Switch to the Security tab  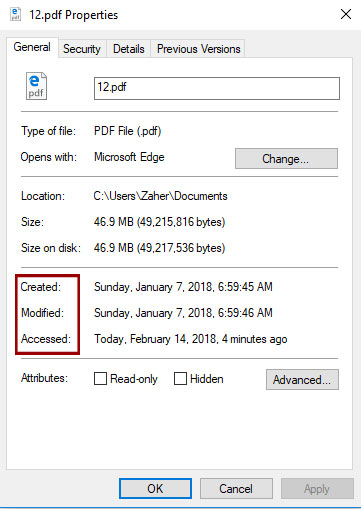tap(82, 49)
